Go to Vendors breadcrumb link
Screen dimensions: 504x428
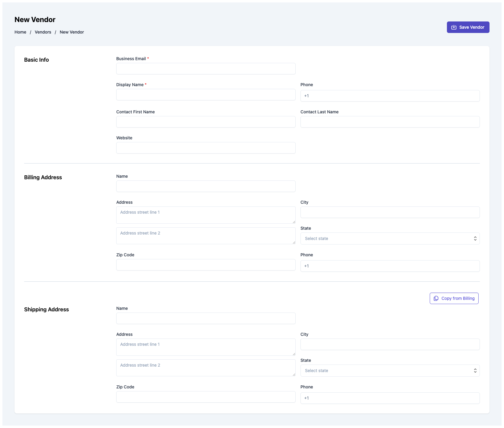coord(43,32)
